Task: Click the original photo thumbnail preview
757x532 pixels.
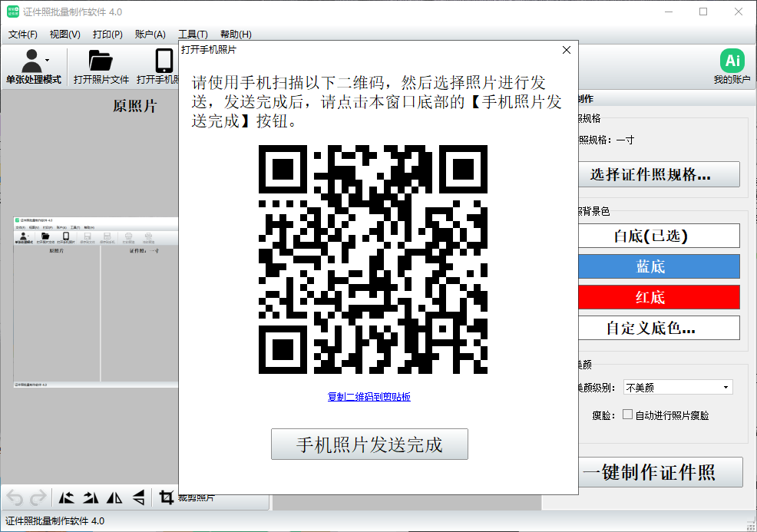Action: click(x=96, y=302)
